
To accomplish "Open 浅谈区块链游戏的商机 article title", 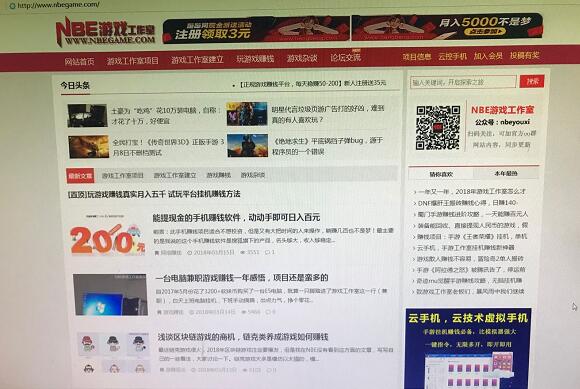I will point(243,337).
